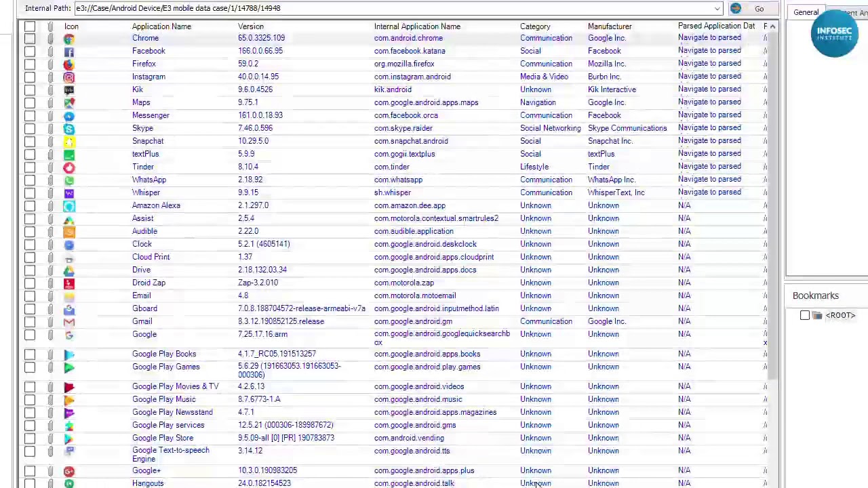Check the box for the Chrome row
The height and width of the screenshot is (488, 868).
(30, 39)
